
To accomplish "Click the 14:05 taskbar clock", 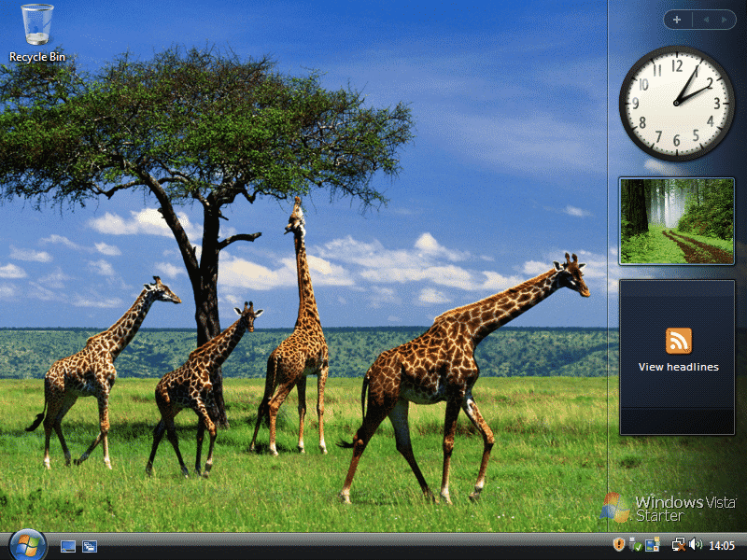I will [722, 545].
